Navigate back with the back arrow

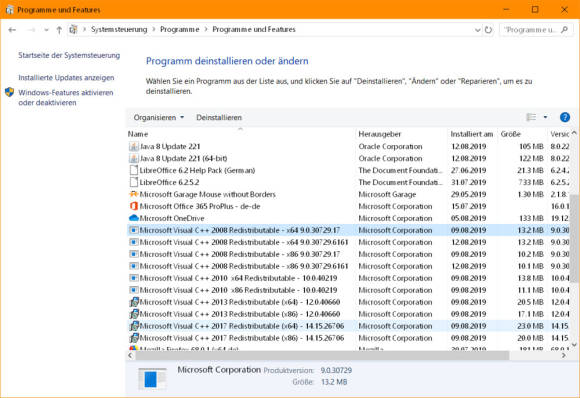[12, 30]
